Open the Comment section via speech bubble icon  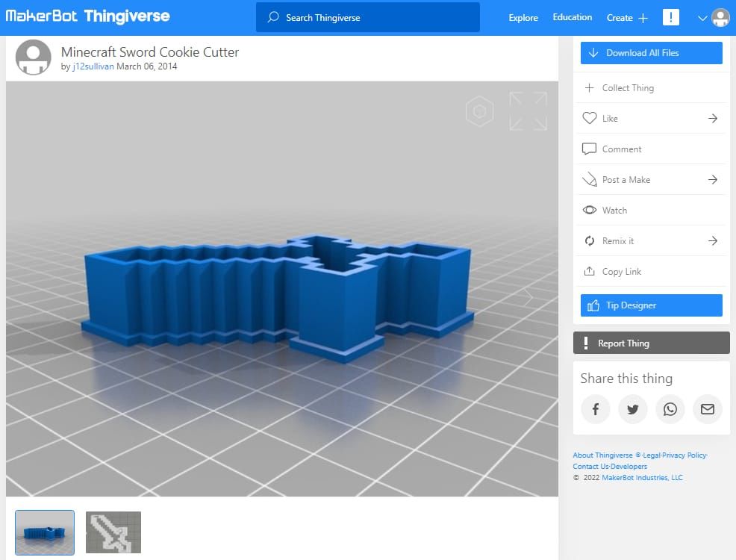pos(590,149)
